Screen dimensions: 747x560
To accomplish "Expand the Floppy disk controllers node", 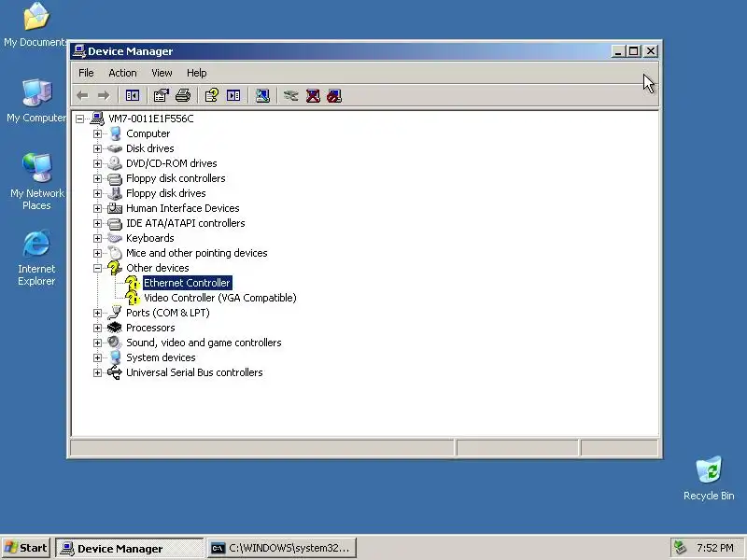I will pos(98,178).
